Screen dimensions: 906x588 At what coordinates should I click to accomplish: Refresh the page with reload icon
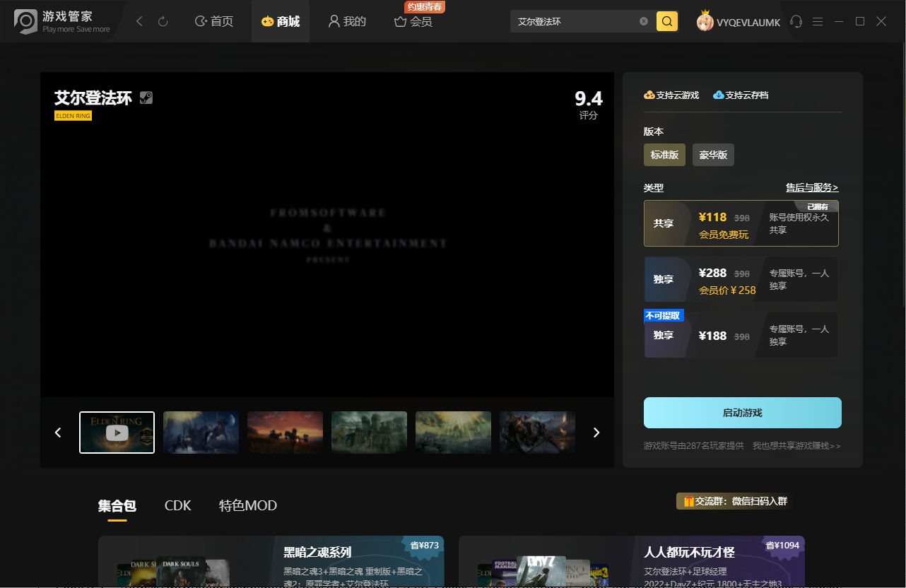163,22
